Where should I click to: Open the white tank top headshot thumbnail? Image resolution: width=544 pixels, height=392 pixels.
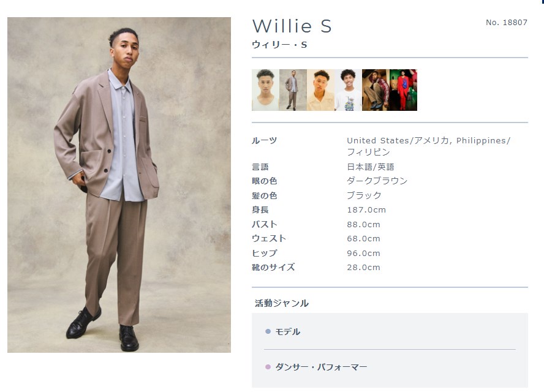265,90
